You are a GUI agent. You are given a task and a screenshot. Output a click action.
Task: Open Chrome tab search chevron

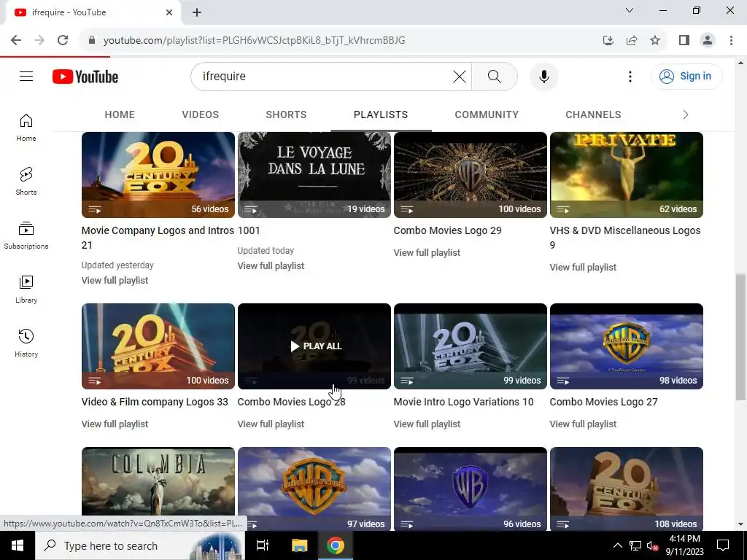(x=630, y=10)
